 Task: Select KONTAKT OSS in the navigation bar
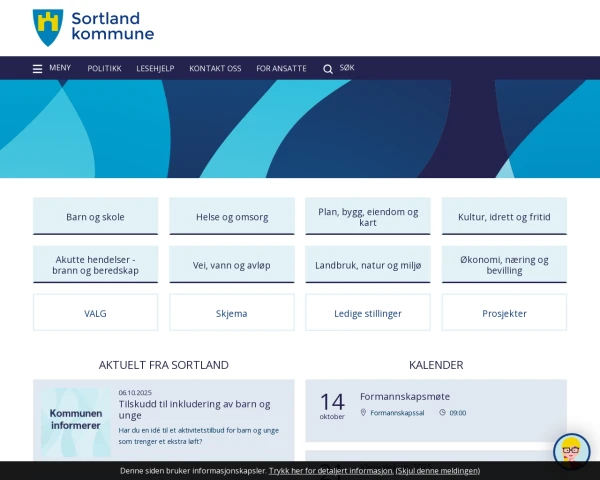[x=215, y=69]
